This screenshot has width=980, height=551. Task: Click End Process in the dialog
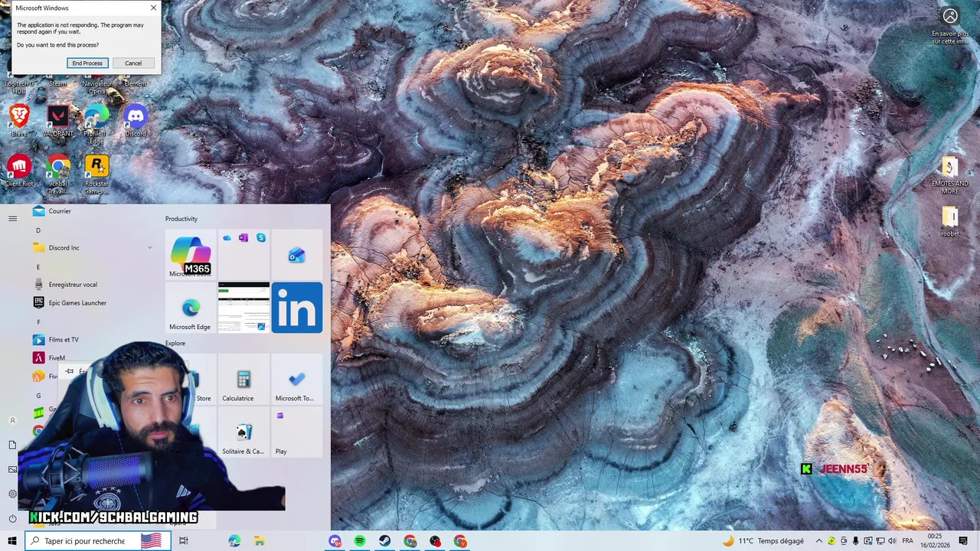(x=87, y=63)
